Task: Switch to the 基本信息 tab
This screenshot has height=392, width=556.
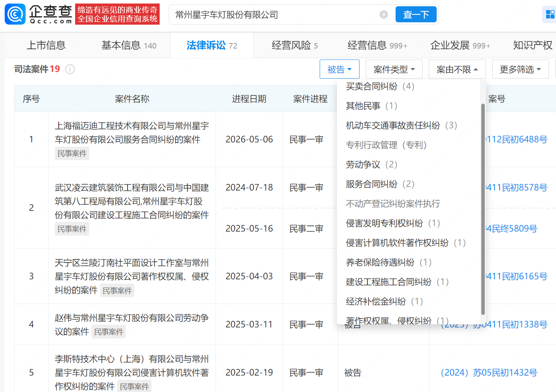Action: [x=129, y=45]
